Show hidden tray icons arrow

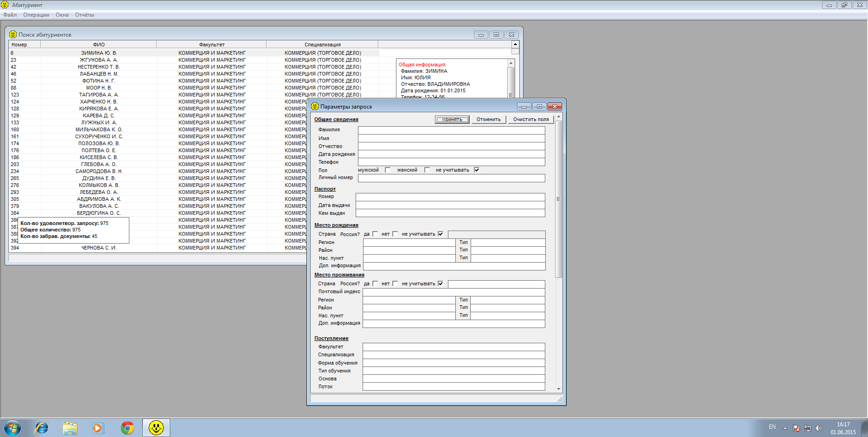coord(785,428)
